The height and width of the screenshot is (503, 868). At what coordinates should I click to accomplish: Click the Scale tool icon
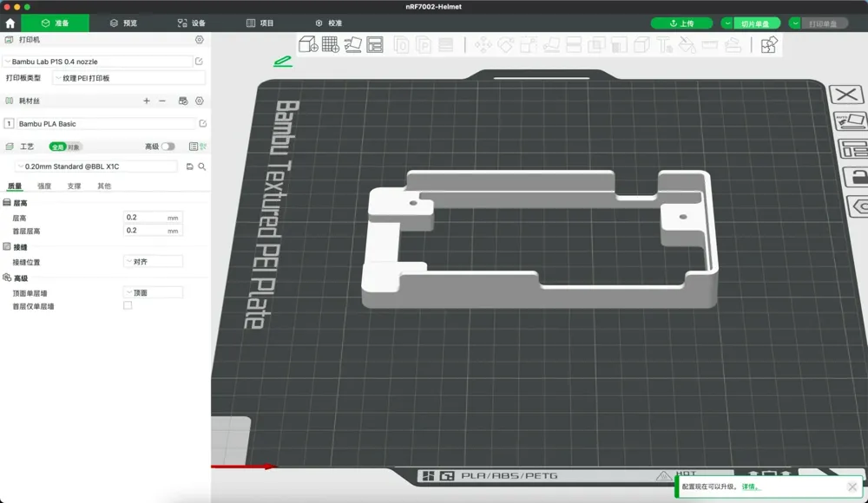(528, 44)
